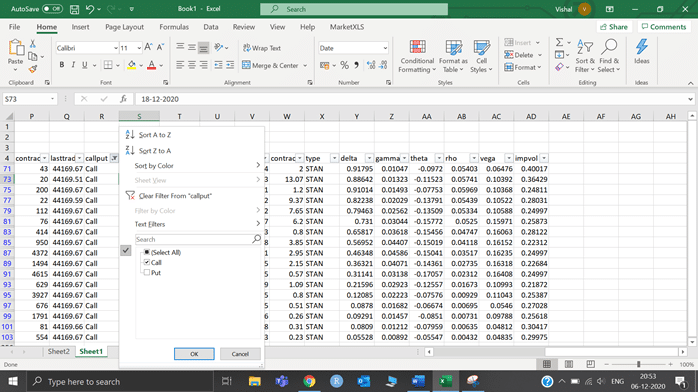Toggle the AutoSave switch
This screenshot has height=392, width=698.
click(x=52, y=9)
